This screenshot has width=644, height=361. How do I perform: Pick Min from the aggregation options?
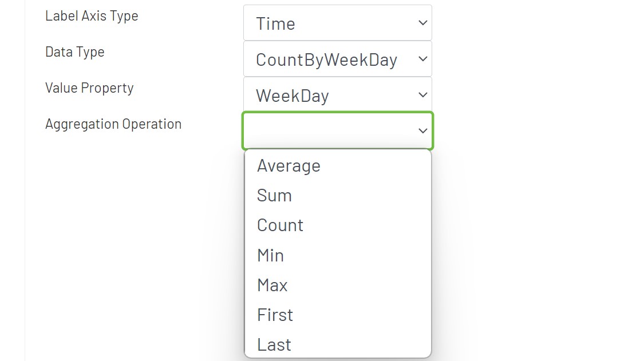(270, 255)
